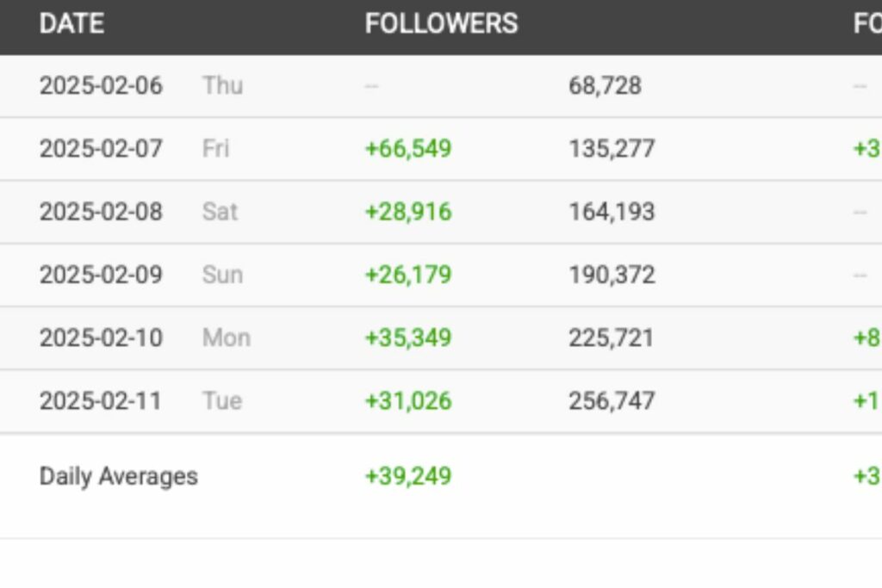The image size is (882, 588).
Task: Click the FOLLOWERS column header
Action: (x=441, y=23)
